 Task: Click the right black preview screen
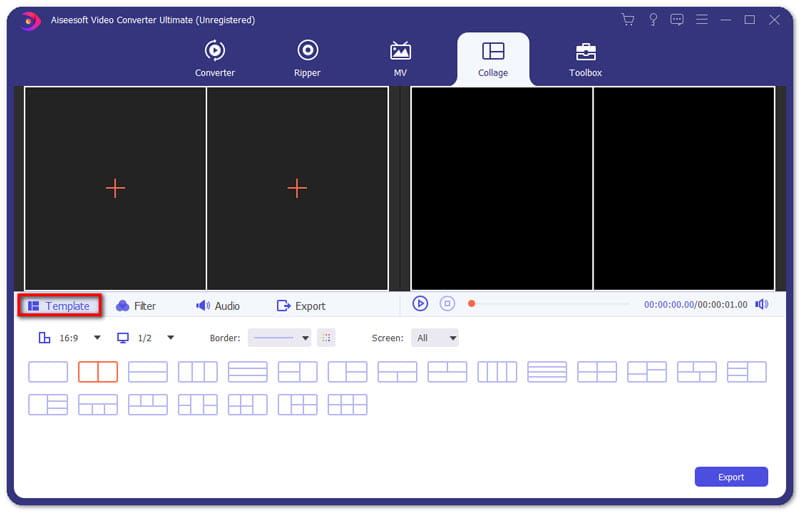click(x=684, y=189)
